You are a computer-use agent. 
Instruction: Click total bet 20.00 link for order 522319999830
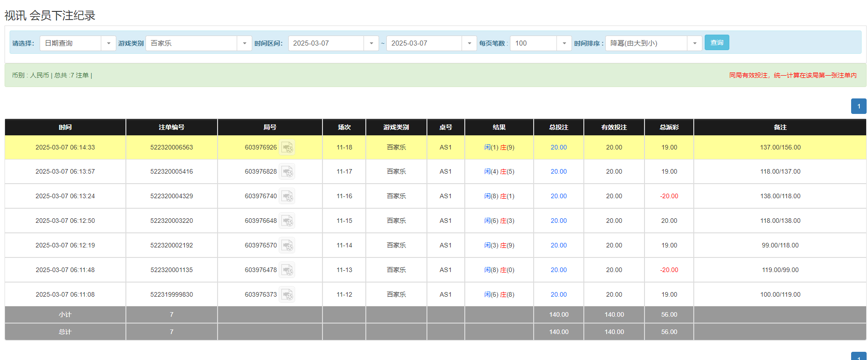pyautogui.click(x=558, y=295)
